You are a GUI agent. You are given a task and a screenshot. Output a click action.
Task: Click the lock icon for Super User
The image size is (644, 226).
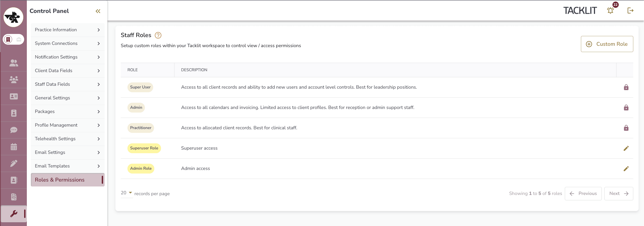tap(626, 87)
